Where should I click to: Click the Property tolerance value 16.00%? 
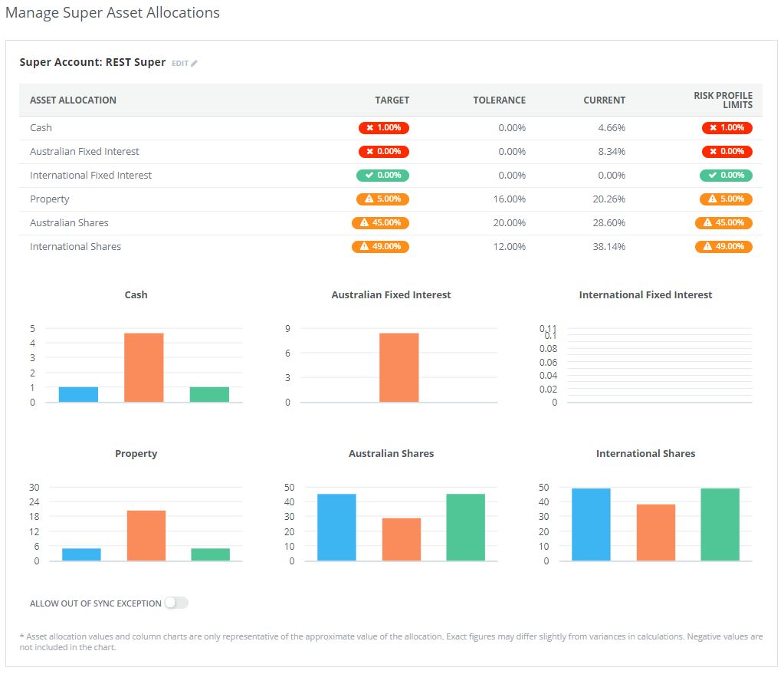click(x=511, y=199)
